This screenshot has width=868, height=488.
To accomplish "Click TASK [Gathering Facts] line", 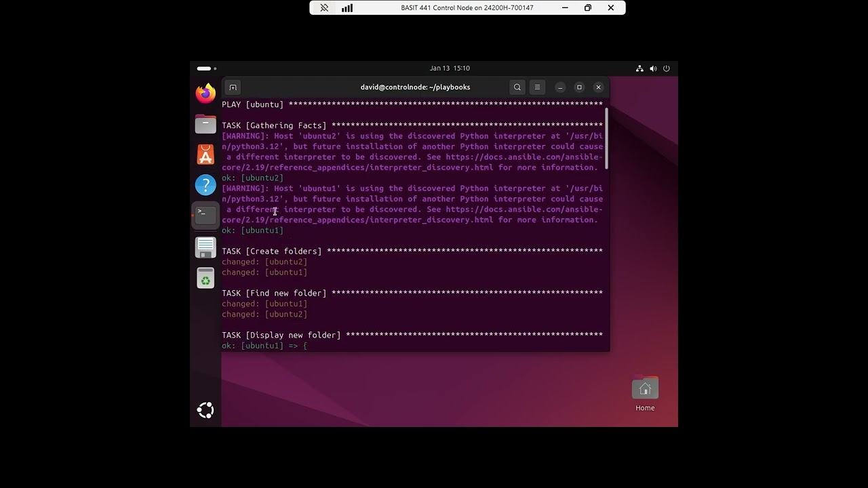I will (412, 125).
